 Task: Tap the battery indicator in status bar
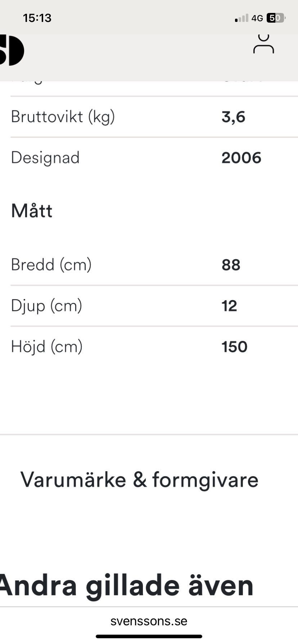(275, 18)
